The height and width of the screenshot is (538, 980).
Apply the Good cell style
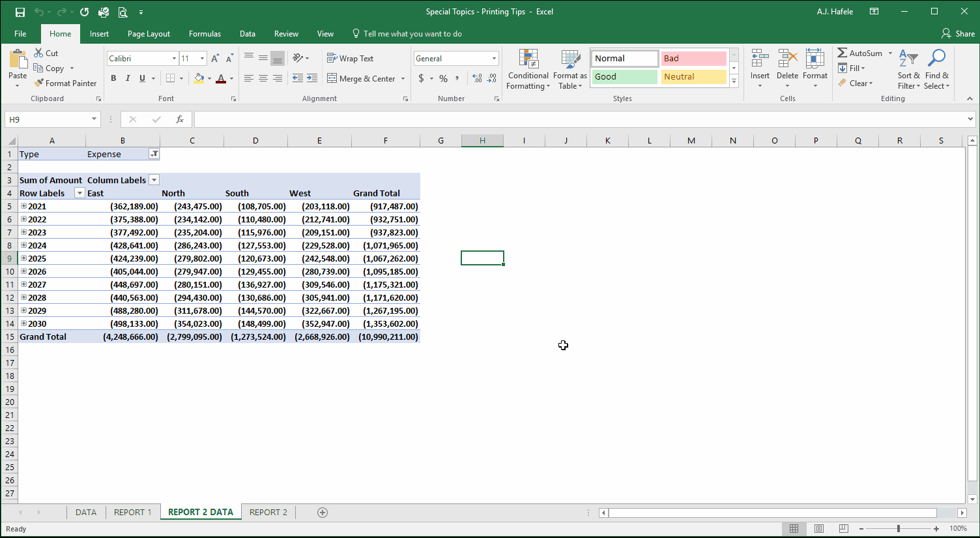(x=624, y=76)
